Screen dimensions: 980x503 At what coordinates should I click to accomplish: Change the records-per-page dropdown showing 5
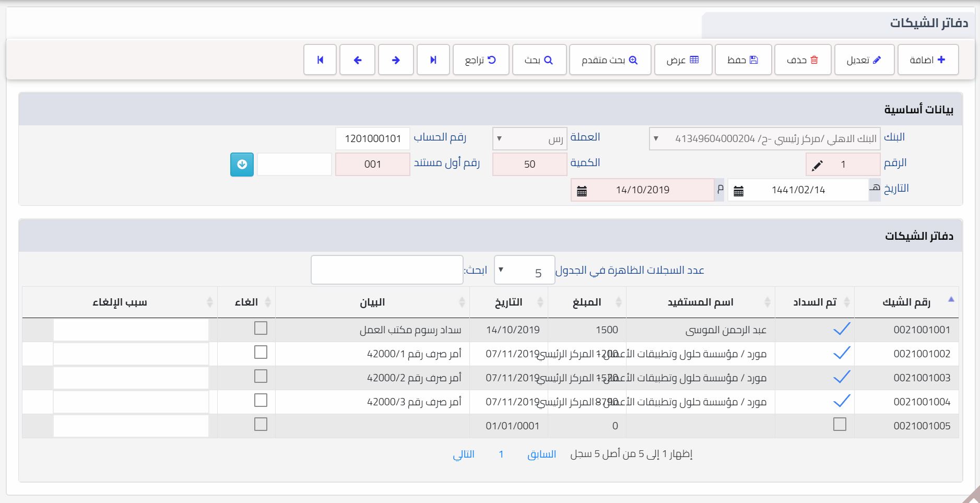(524, 271)
